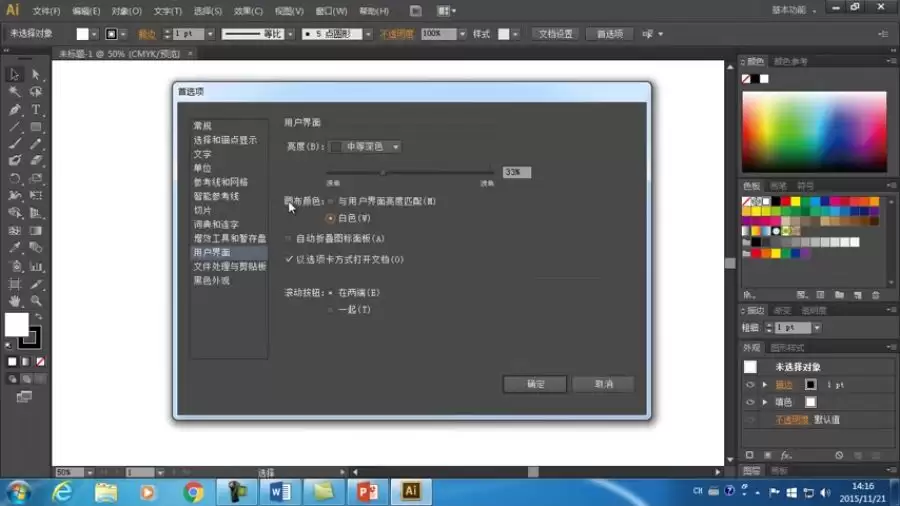This screenshot has width=900, height=506.
Task: Click the 确定 button
Action: coord(535,384)
